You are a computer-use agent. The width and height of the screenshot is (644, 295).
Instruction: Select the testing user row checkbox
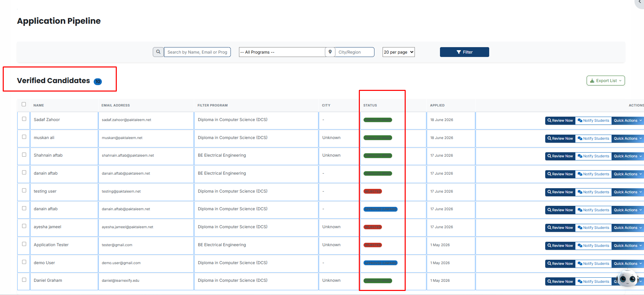[24, 191]
